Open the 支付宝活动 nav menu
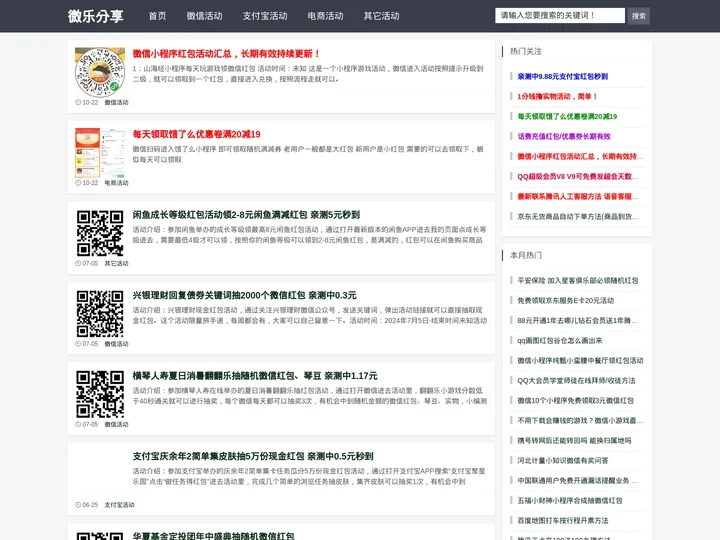The image size is (720, 540). click(x=265, y=16)
